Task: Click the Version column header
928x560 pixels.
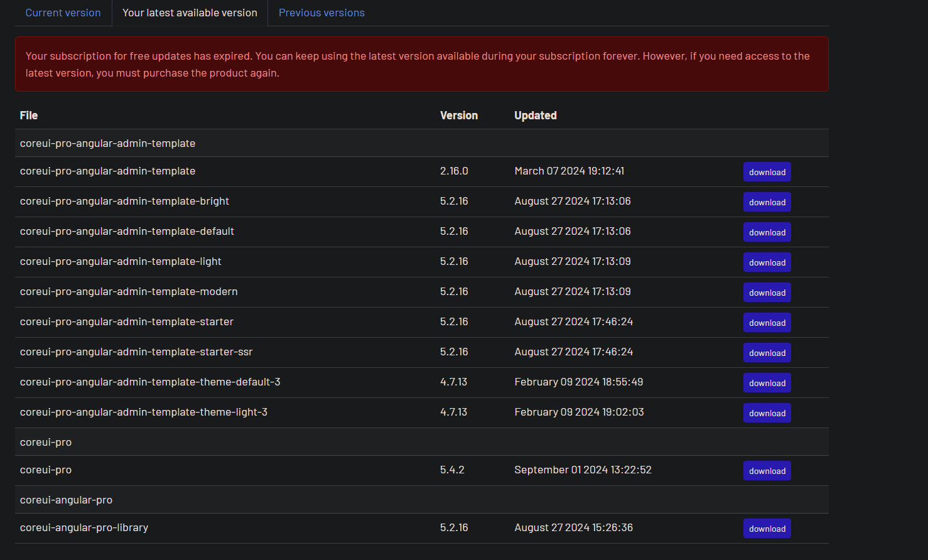Action: pyautogui.click(x=458, y=116)
